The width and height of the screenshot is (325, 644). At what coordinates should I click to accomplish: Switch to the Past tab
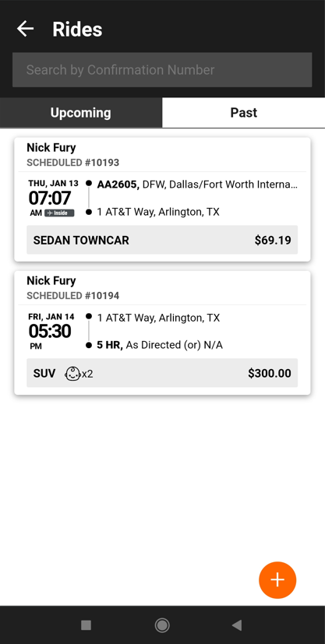(x=244, y=113)
